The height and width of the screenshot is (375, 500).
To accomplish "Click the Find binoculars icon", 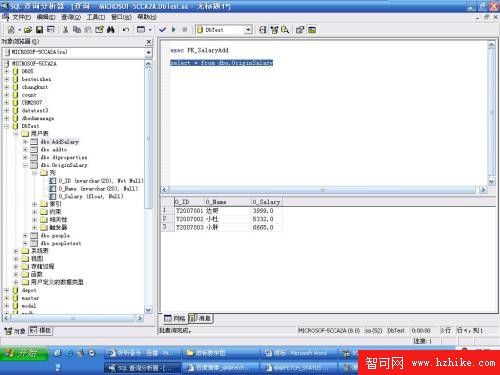I will 111,30.
